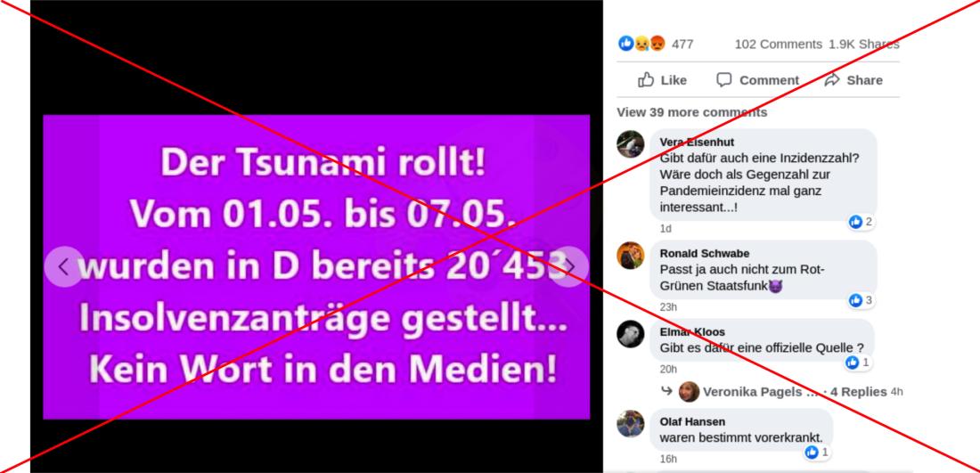980x473 pixels.
Task: Open like count on Ronald Schwabe's comment
Action: pyautogui.click(x=861, y=300)
